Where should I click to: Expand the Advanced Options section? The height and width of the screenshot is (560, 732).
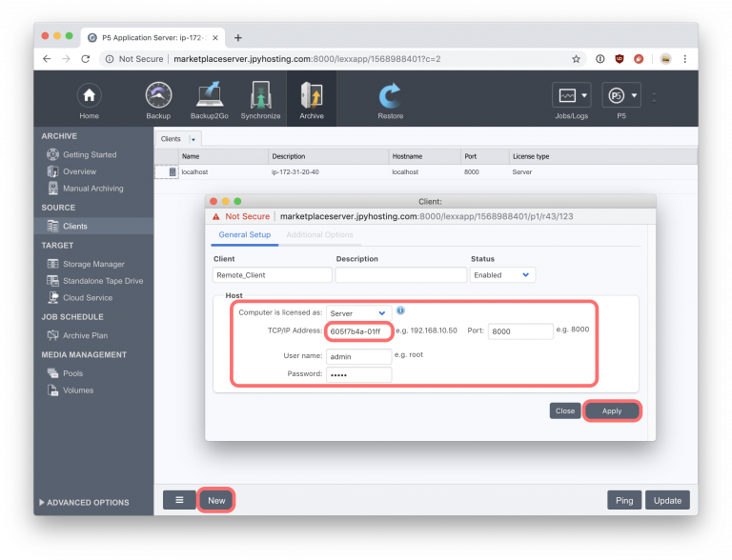tap(84, 503)
